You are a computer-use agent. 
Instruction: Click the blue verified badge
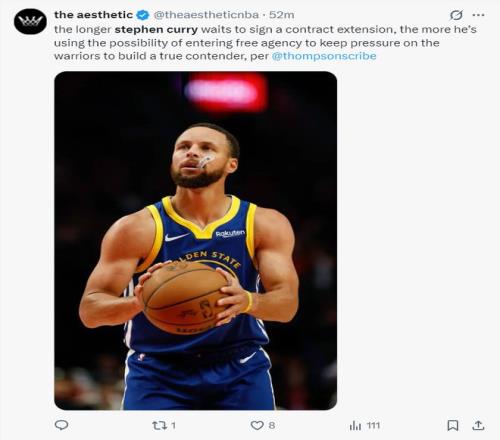(x=143, y=15)
